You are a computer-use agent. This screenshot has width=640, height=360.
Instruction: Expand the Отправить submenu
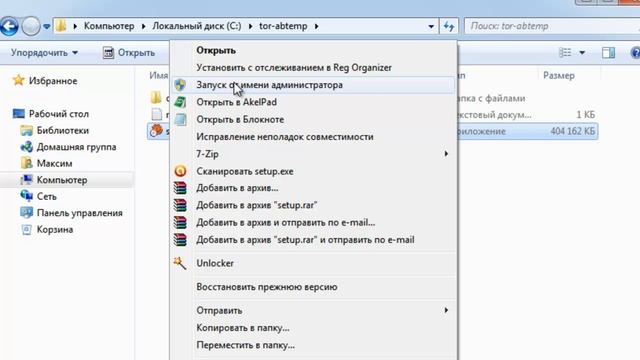(314, 311)
